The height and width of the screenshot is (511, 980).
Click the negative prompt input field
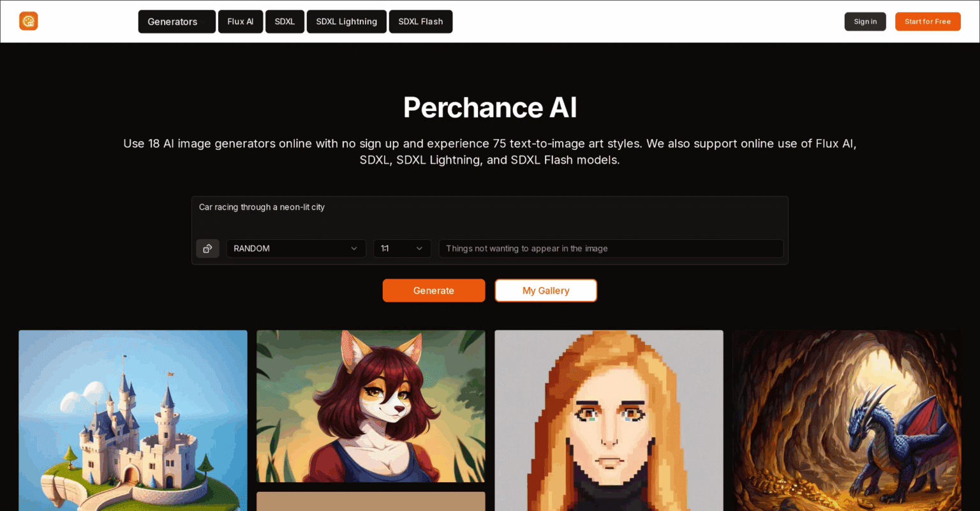tap(611, 248)
